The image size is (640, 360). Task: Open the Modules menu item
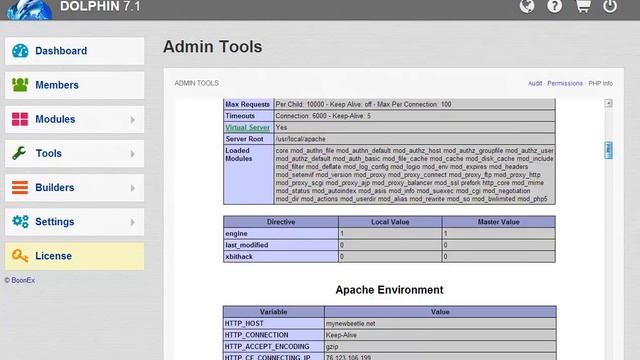pos(75,119)
